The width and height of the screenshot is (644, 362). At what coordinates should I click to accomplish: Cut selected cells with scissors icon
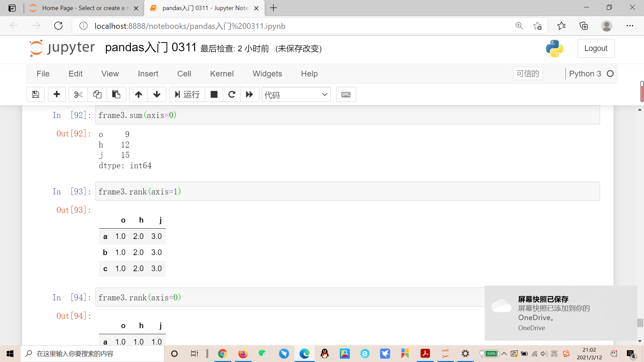tap(78, 95)
